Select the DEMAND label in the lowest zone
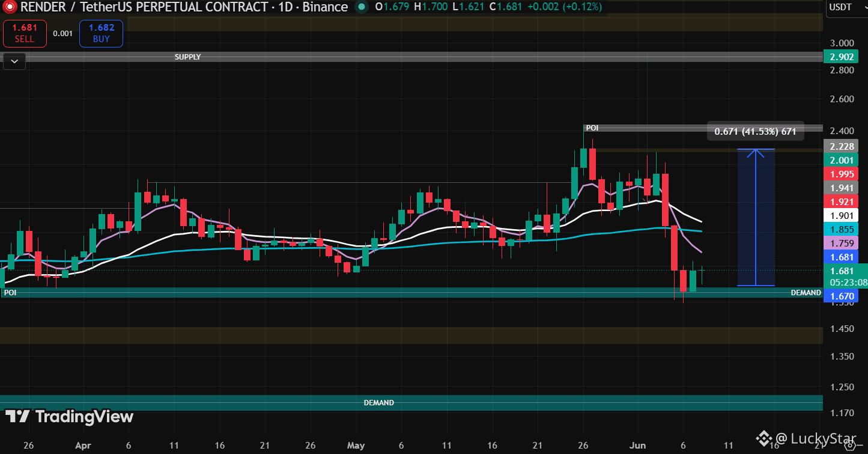Viewport: 868px width, 454px height. click(379, 403)
